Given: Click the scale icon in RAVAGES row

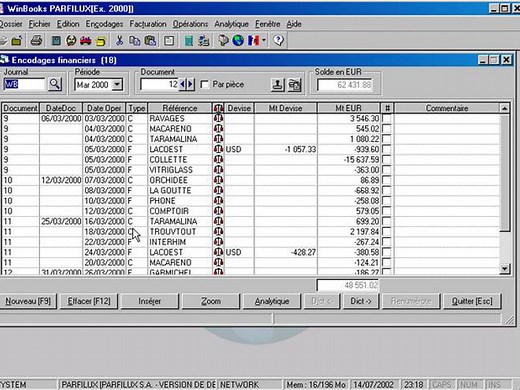Looking at the screenshot, I should 218,118.
